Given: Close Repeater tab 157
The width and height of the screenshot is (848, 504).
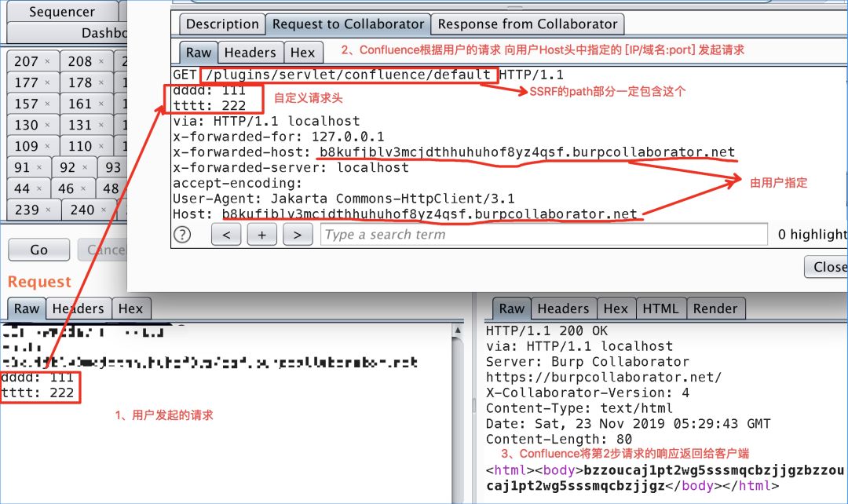Looking at the screenshot, I should pyautogui.click(x=47, y=104).
